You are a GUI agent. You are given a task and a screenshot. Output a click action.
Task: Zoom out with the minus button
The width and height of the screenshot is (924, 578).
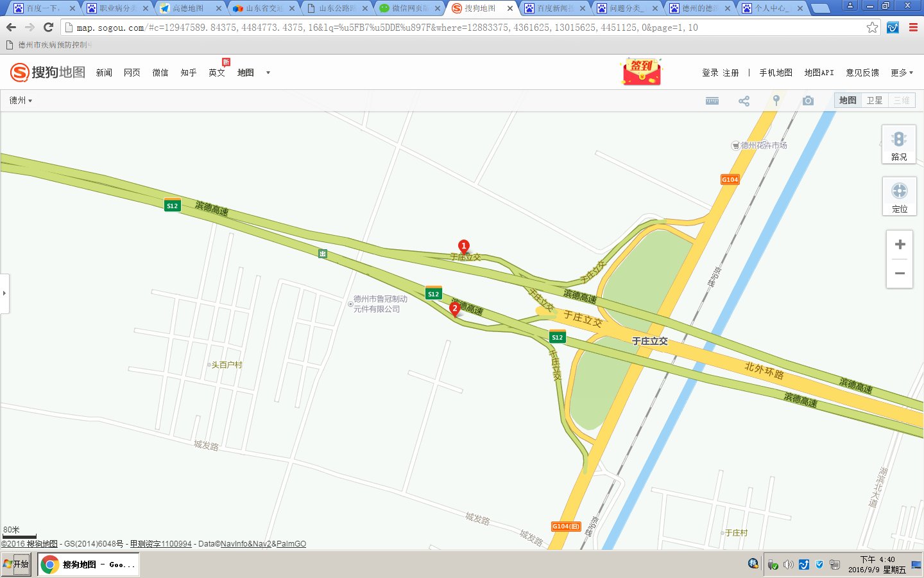(900, 274)
